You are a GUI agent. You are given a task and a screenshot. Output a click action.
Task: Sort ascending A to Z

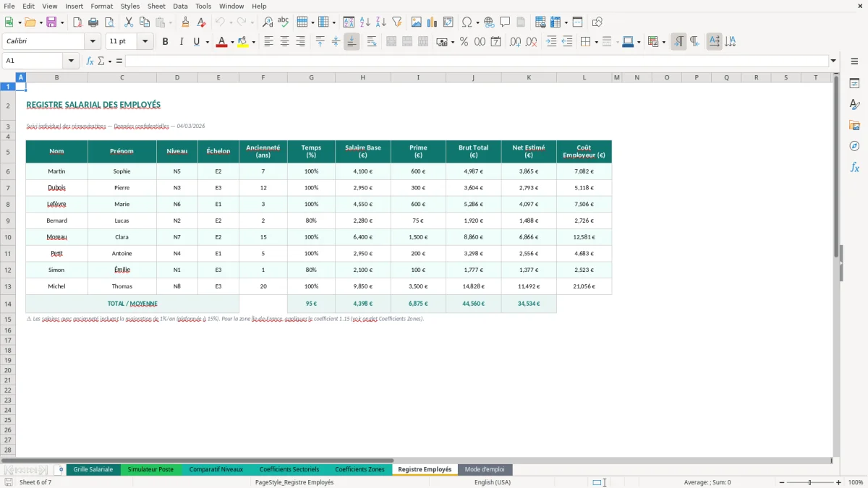[365, 22]
